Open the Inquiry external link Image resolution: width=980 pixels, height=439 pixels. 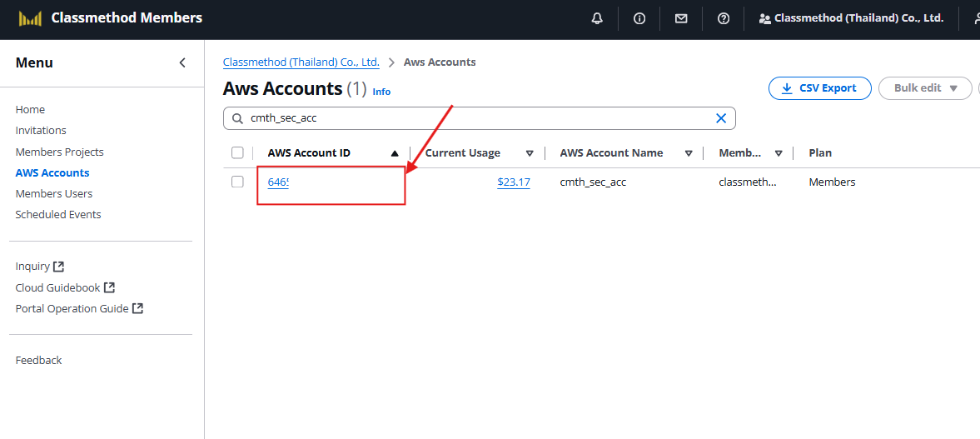point(40,267)
